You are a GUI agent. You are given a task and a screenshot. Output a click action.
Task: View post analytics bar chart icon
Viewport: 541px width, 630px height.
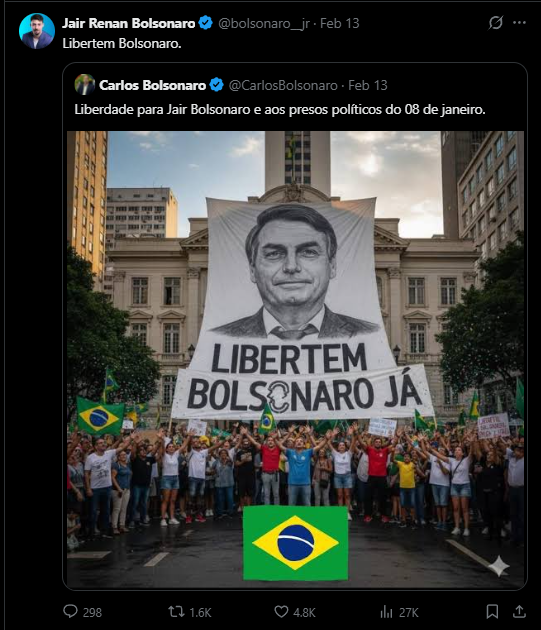(x=386, y=612)
